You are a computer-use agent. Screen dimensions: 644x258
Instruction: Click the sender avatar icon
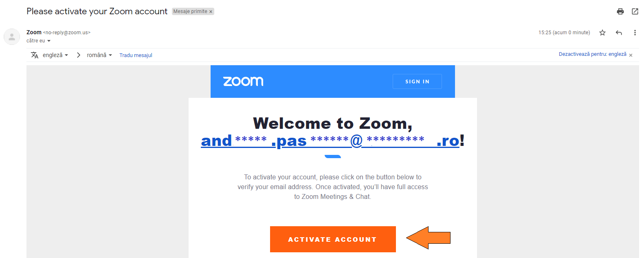click(12, 37)
